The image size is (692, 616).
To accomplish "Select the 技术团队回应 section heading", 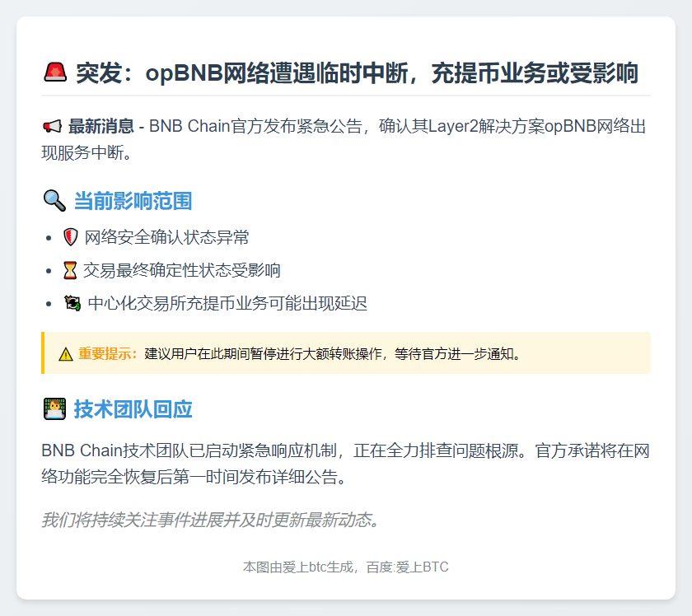I will pos(133,408).
